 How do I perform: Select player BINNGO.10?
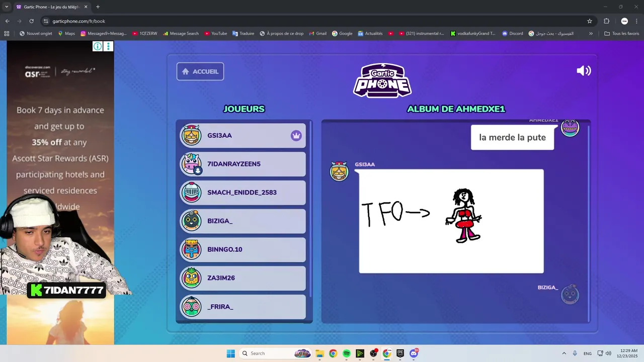[243, 249]
